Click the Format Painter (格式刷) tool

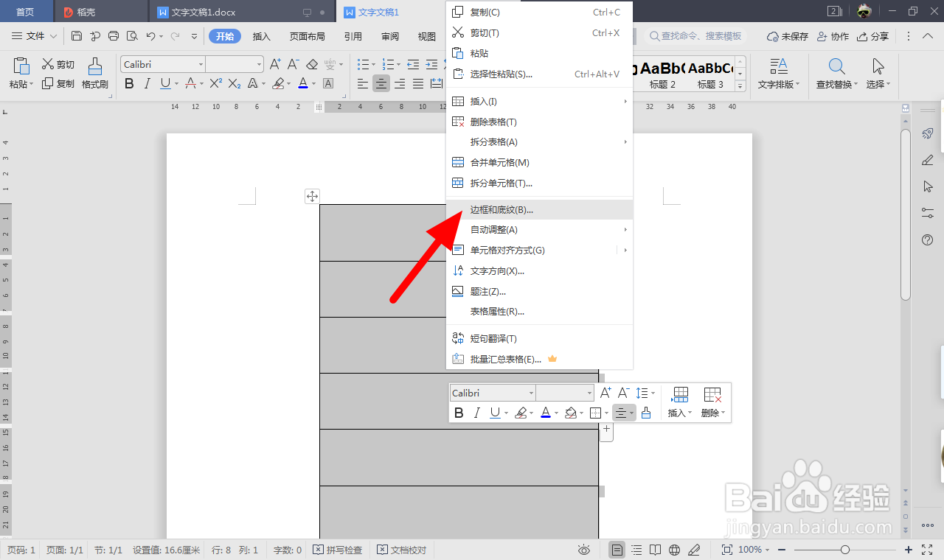click(x=95, y=74)
